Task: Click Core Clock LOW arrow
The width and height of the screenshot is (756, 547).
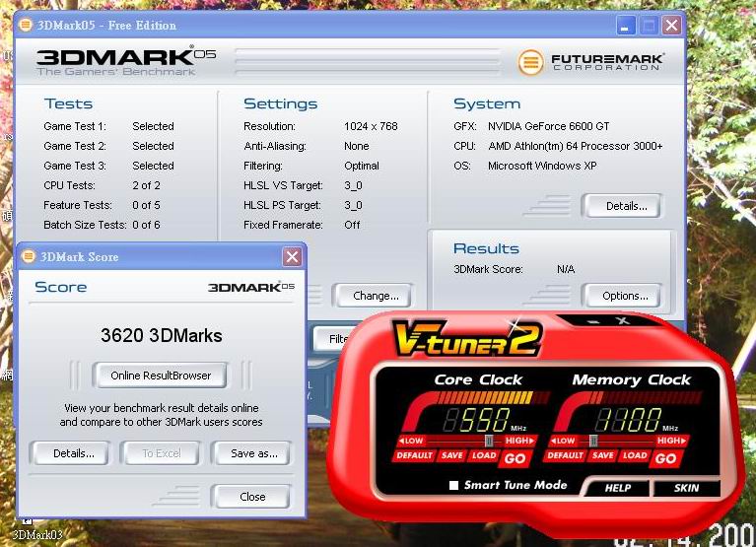Action: (411, 441)
